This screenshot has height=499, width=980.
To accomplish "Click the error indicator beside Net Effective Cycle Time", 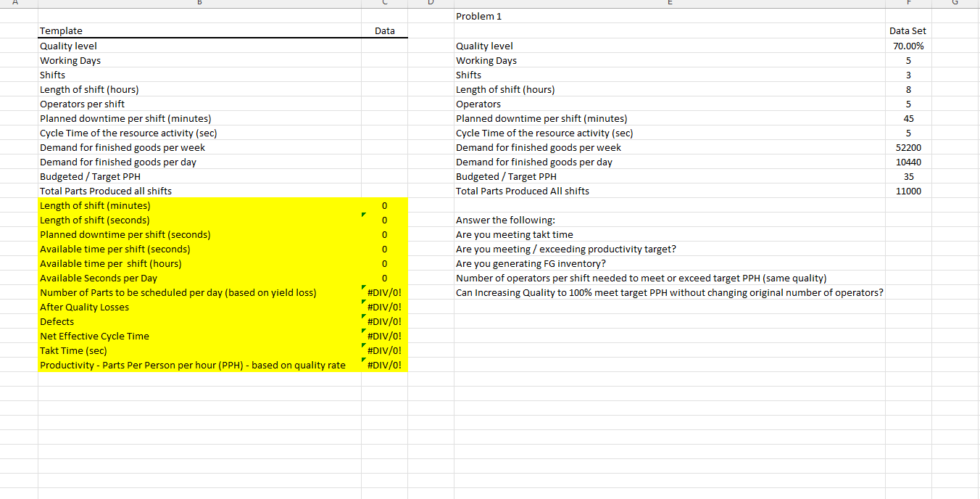I will tap(362, 331).
